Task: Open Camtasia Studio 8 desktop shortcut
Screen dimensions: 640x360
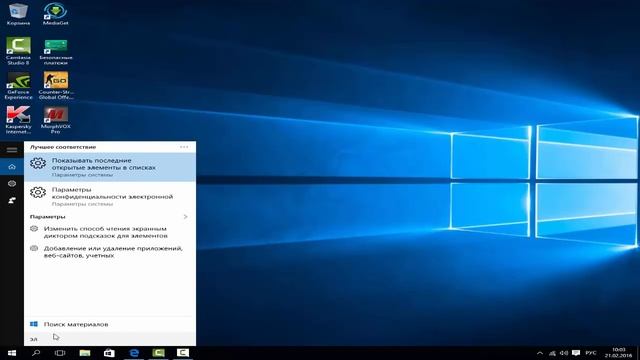Action: 18,51
